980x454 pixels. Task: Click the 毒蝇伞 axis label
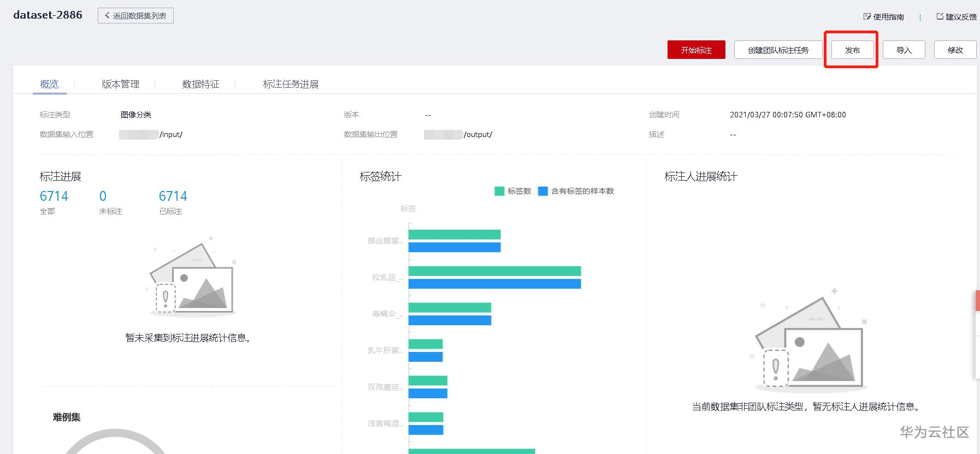click(387, 314)
